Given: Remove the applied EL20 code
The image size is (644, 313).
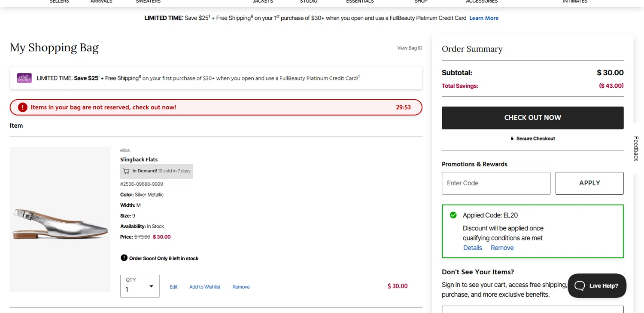Looking at the screenshot, I should tap(502, 248).
